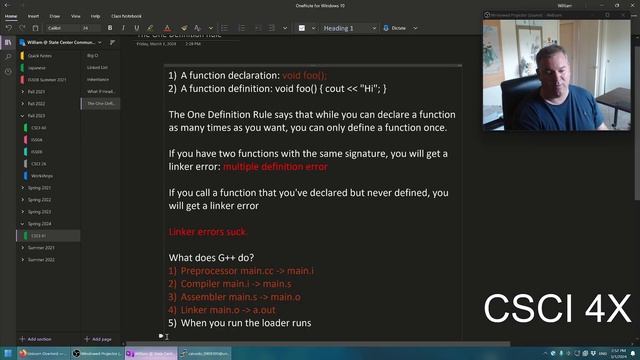The width and height of the screenshot is (640, 360).
Task: Apply the red font color
Action: tap(167, 28)
